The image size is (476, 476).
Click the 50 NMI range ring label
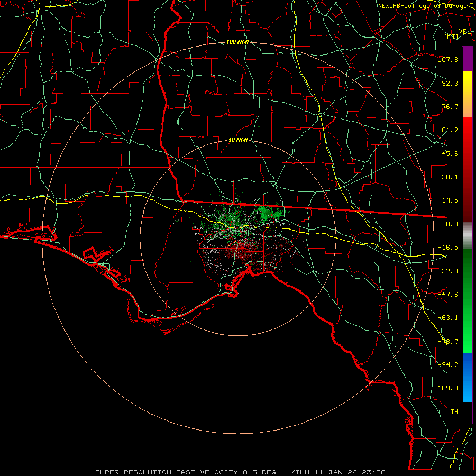[239, 140]
